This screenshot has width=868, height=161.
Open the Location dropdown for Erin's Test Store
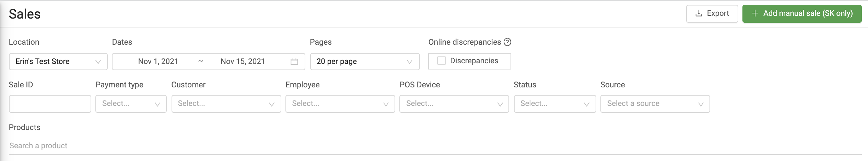click(58, 62)
